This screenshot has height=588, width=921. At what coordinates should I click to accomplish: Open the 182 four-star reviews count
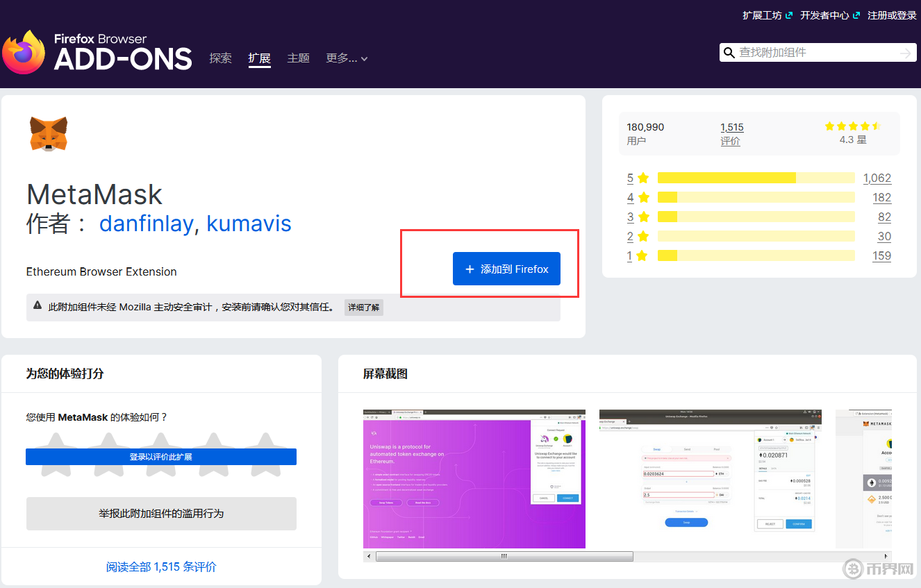(882, 198)
